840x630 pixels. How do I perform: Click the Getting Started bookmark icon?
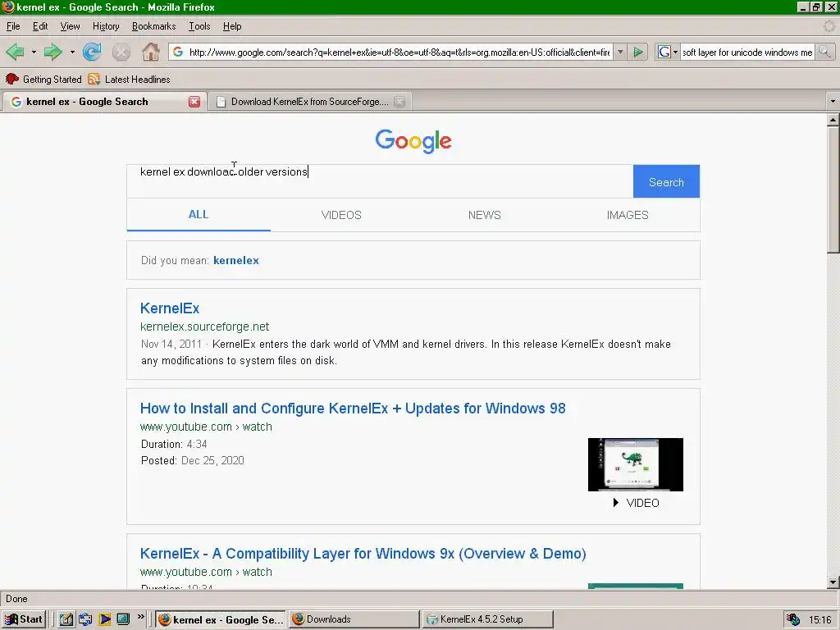click(12, 80)
